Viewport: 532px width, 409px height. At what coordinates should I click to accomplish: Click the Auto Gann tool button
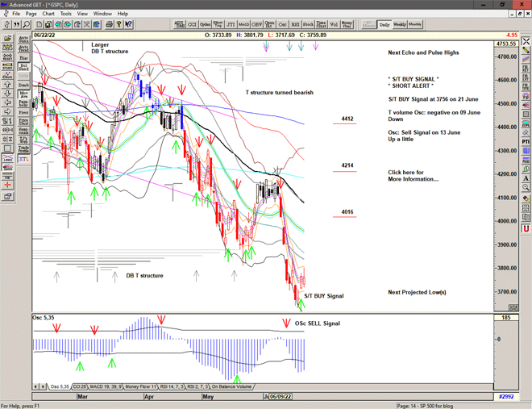(23, 37)
